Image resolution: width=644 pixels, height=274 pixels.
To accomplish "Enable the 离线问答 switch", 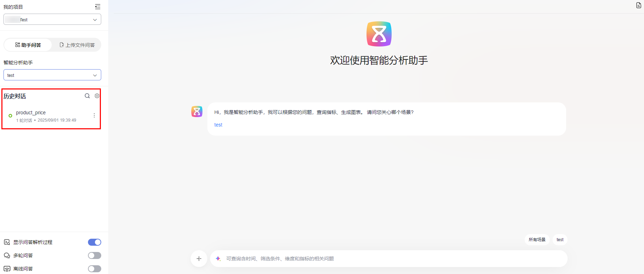I will coord(95,269).
